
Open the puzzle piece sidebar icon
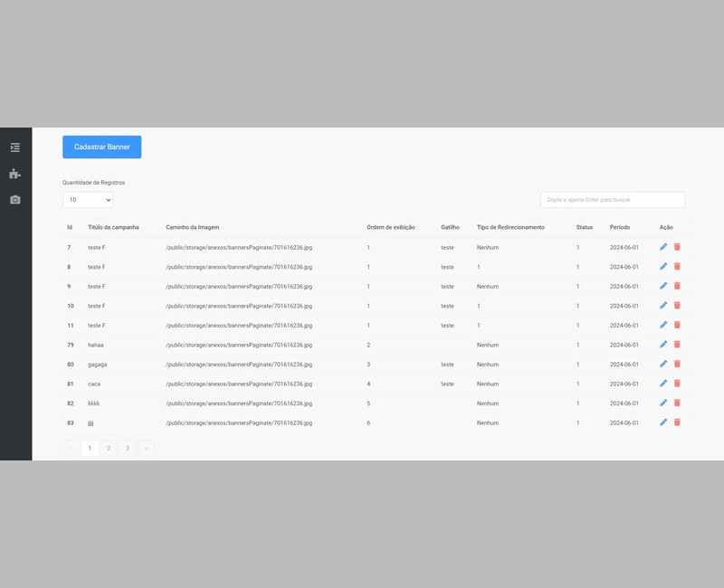pyautogui.click(x=14, y=174)
